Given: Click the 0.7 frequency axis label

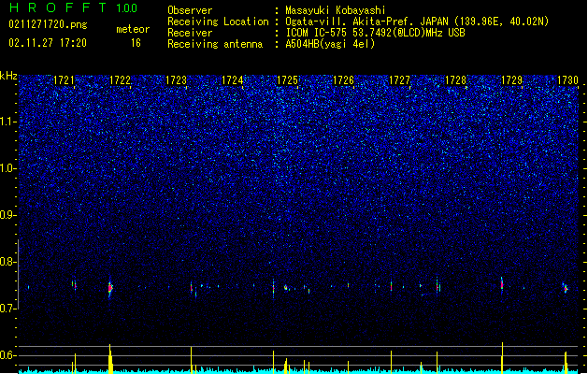Looking at the screenshot, I should tap(8, 309).
